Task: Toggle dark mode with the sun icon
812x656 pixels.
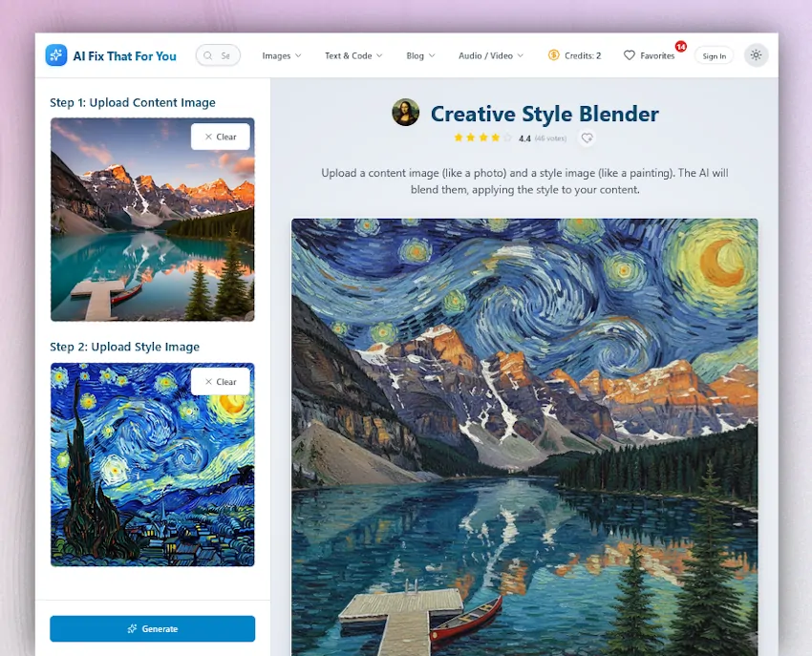Action: [756, 54]
